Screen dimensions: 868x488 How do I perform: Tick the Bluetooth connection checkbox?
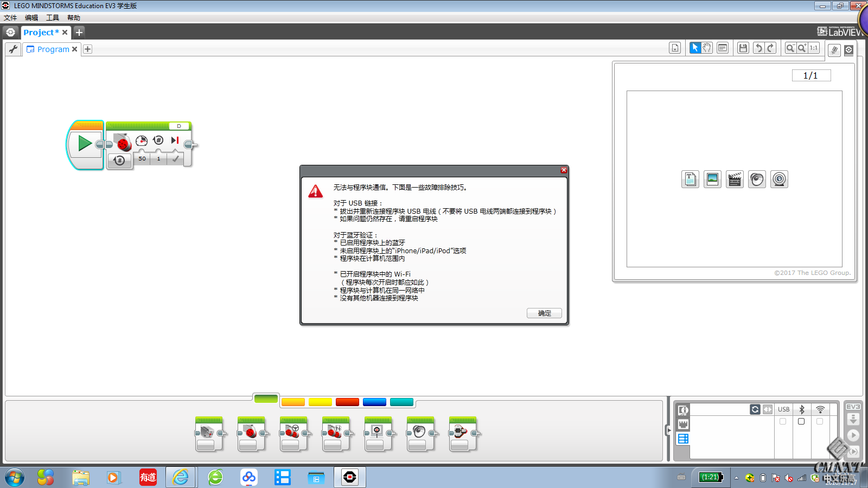click(x=801, y=421)
